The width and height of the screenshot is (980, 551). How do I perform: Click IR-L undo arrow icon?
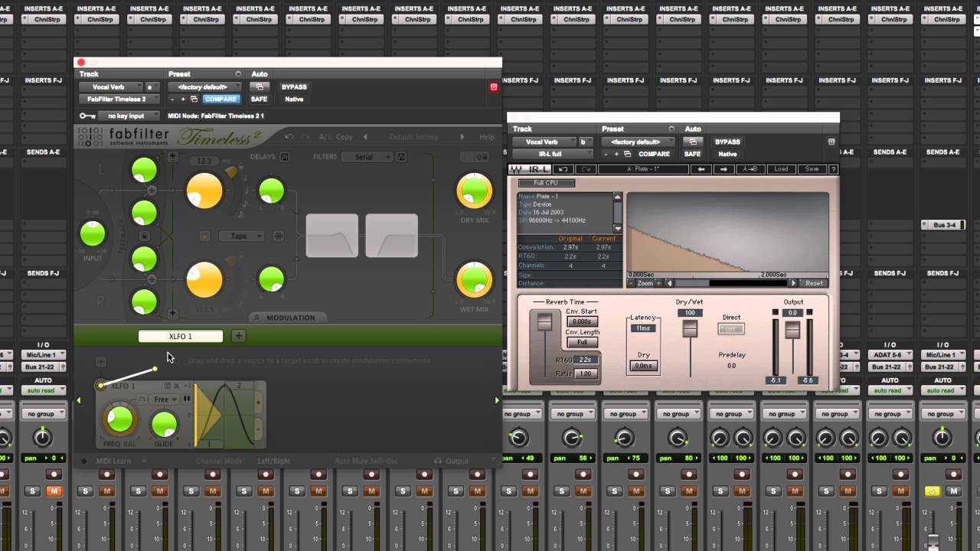pyautogui.click(x=563, y=169)
